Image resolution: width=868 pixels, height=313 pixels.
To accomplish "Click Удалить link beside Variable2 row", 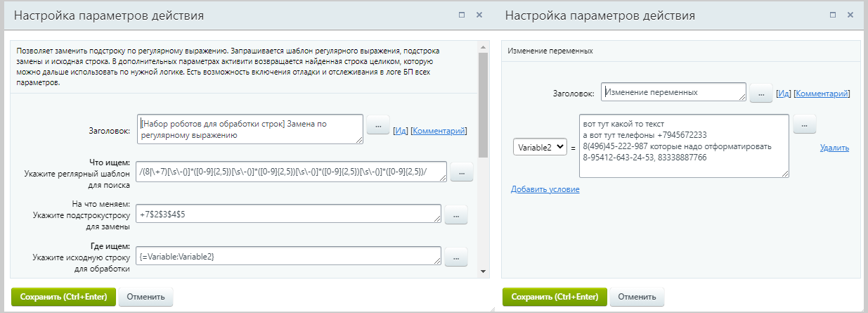I will 834,148.
